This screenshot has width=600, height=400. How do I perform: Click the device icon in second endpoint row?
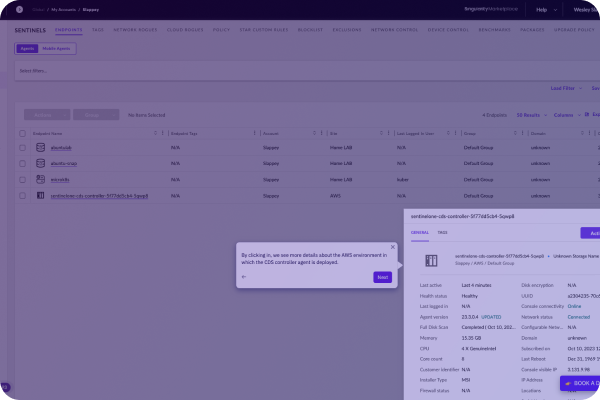click(41, 164)
